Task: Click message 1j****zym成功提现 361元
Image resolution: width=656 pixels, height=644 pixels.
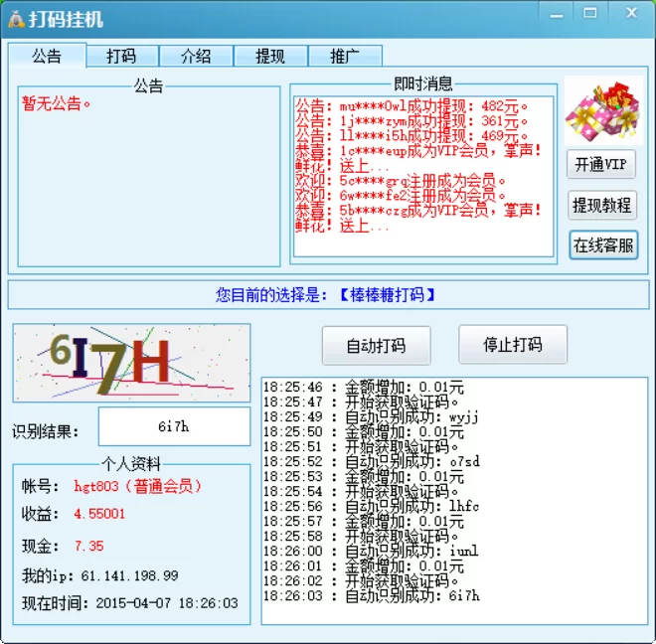Action: tap(412, 121)
